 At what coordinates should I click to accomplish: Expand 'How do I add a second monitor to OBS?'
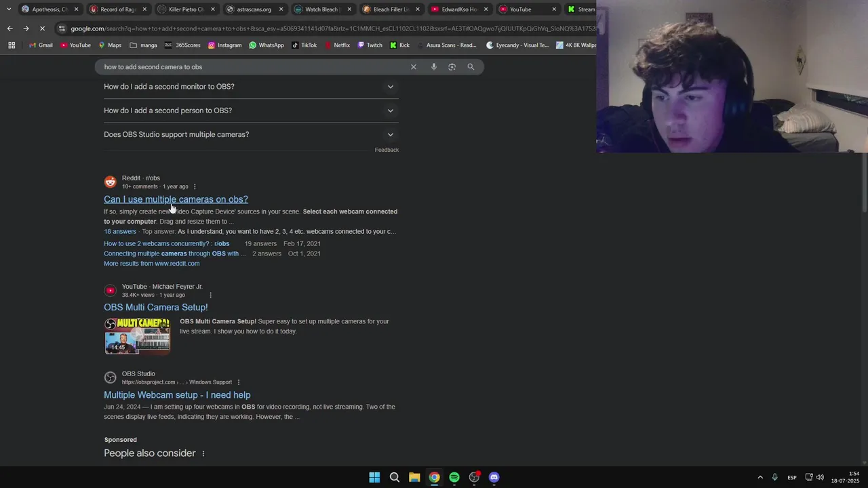coord(251,87)
